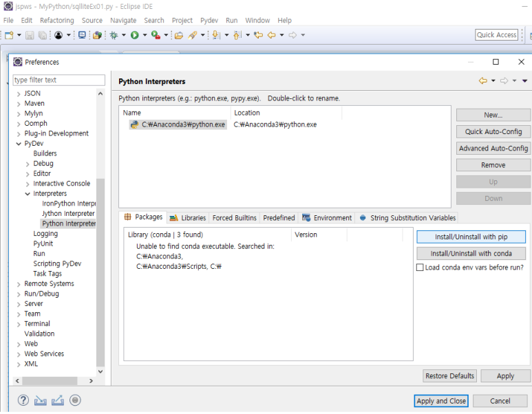The height and width of the screenshot is (414, 532).
Task: Click the green Run play icon
Action: tap(135, 35)
